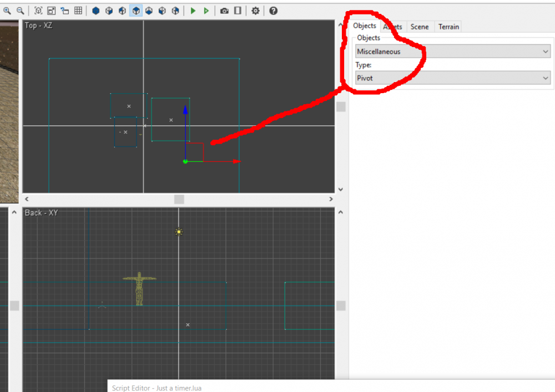Toggle the grid display toolbar icon
The height and width of the screenshot is (392, 555).
coord(78,11)
